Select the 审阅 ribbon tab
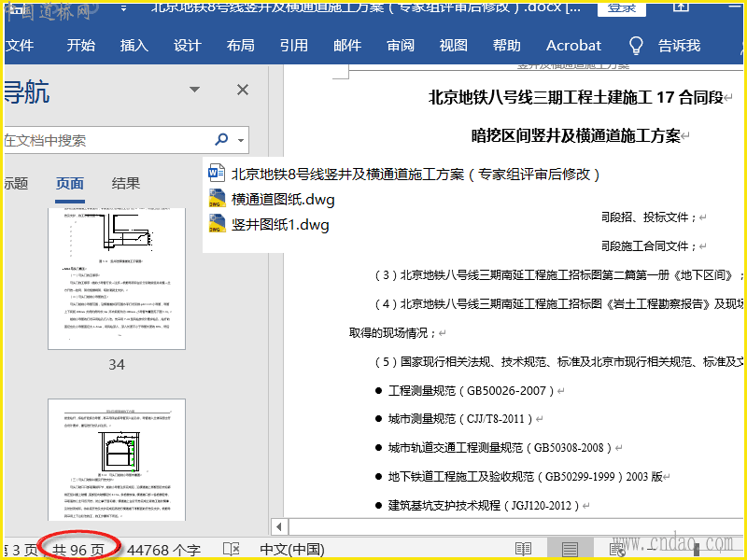Screen dimensions: 747x560 tap(401, 46)
